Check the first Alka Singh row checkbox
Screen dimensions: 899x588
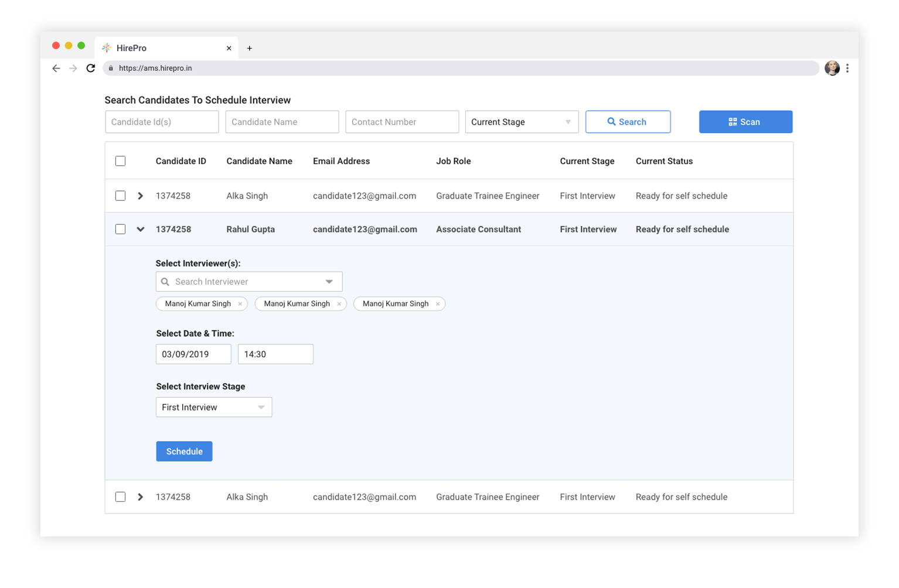pos(120,196)
